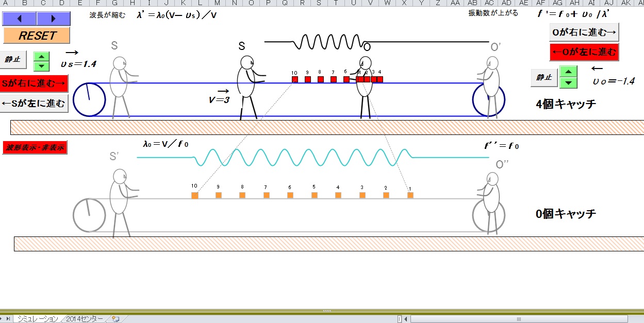
Task: Select the column AF header
Action: tap(540, 3)
